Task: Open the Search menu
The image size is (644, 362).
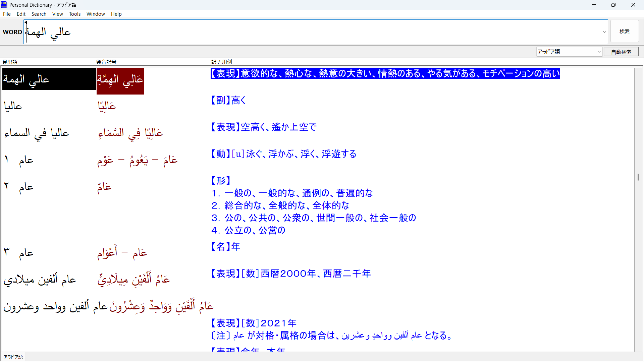Action: [x=39, y=14]
